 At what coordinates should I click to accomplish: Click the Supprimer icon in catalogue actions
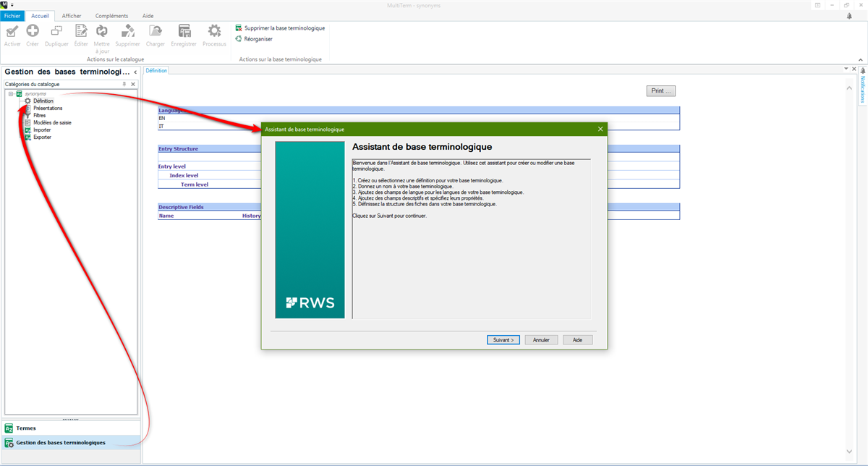(x=128, y=30)
